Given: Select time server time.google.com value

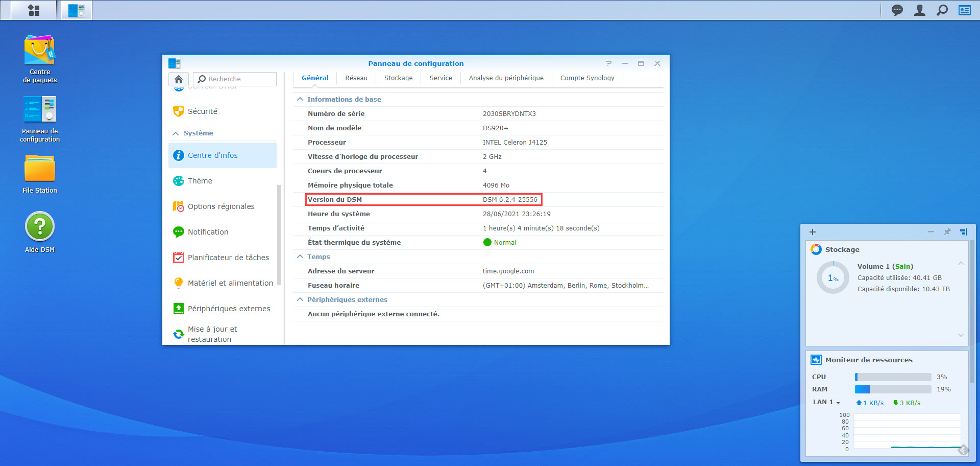Looking at the screenshot, I should pos(508,271).
